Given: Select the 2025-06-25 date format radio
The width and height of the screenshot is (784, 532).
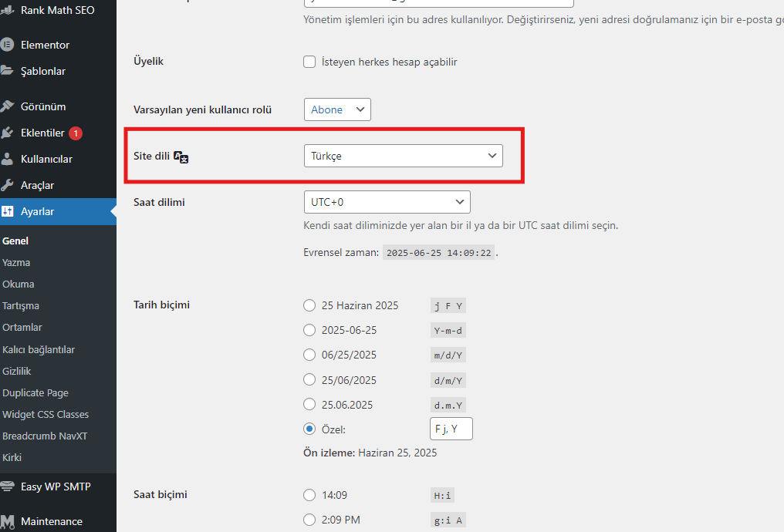Looking at the screenshot, I should (309, 330).
